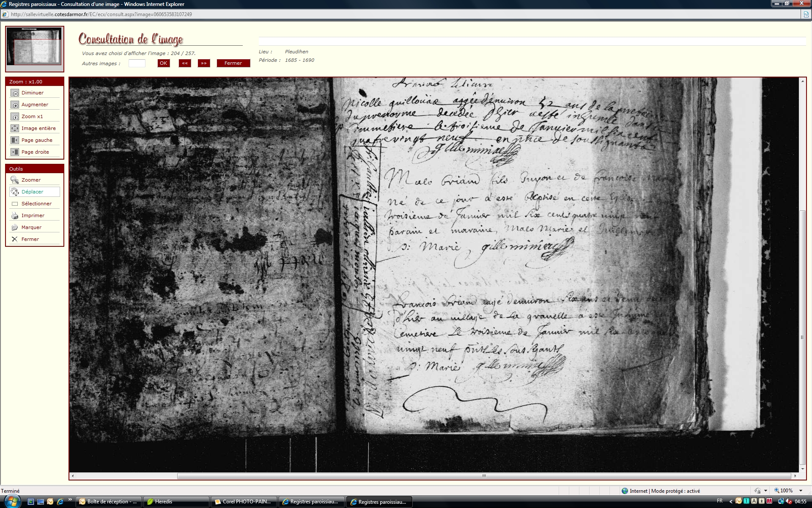812x508 pixels.
Task: Display the right page with the Page droite icon
Action: tap(15, 152)
